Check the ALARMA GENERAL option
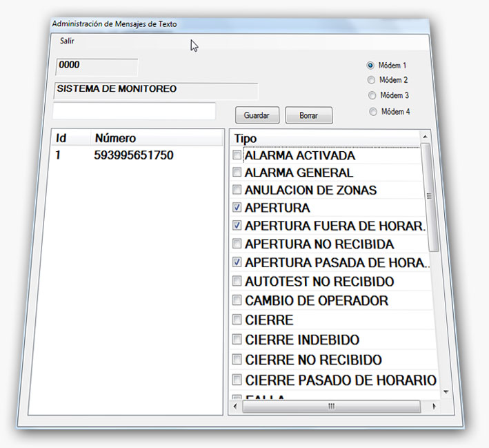Viewport: 489px width, 448px height. pos(237,173)
